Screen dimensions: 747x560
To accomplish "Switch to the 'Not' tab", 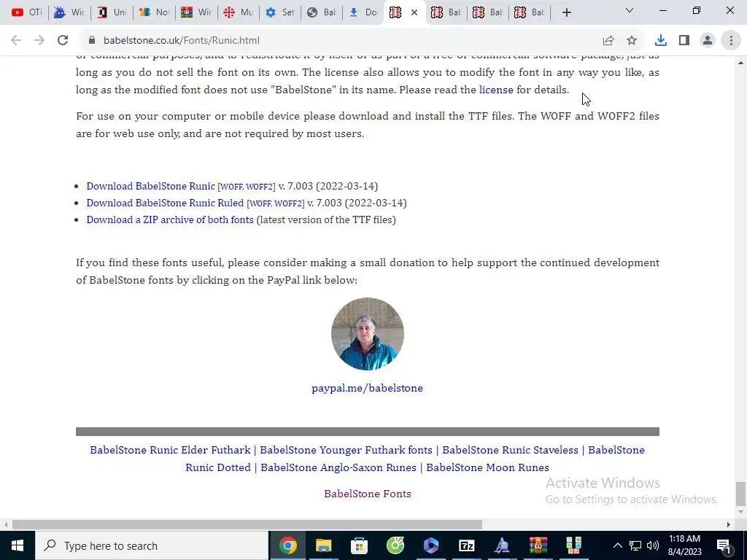I will pyautogui.click(x=154, y=12).
